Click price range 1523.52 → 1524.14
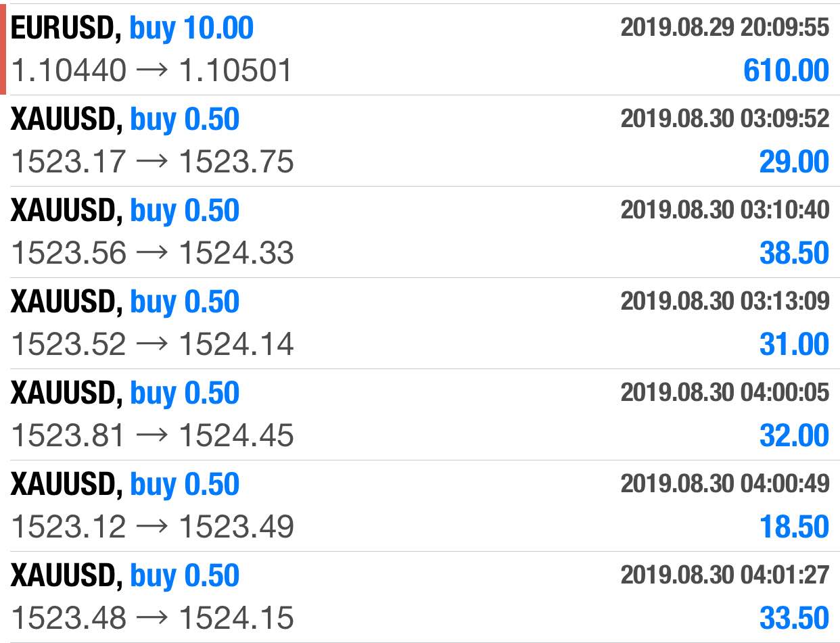 (153, 345)
